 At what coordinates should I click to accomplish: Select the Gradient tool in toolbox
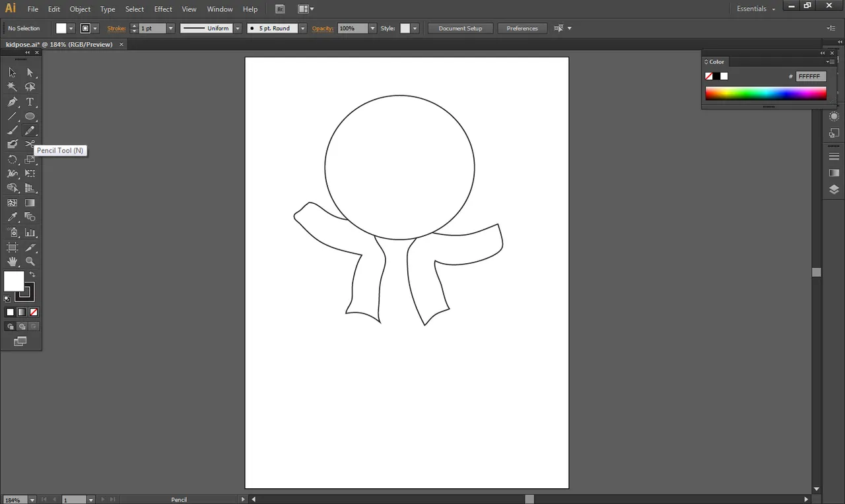[x=30, y=203]
